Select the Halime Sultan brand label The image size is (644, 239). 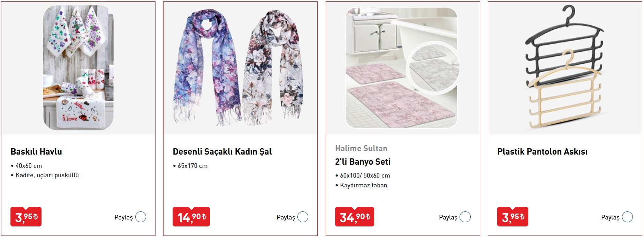click(x=361, y=148)
